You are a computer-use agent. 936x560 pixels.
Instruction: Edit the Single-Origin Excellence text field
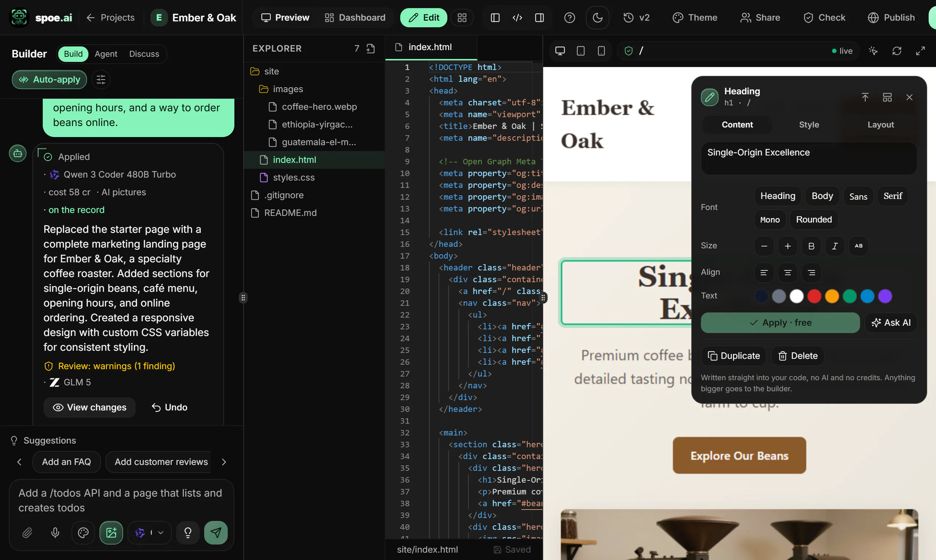point(808,158)
